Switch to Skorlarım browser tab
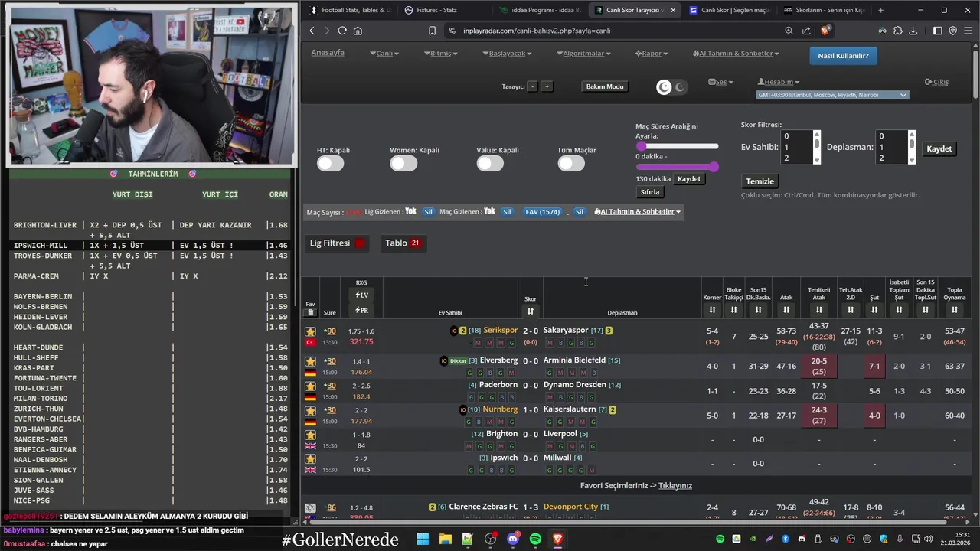 (x=823, y=10)
